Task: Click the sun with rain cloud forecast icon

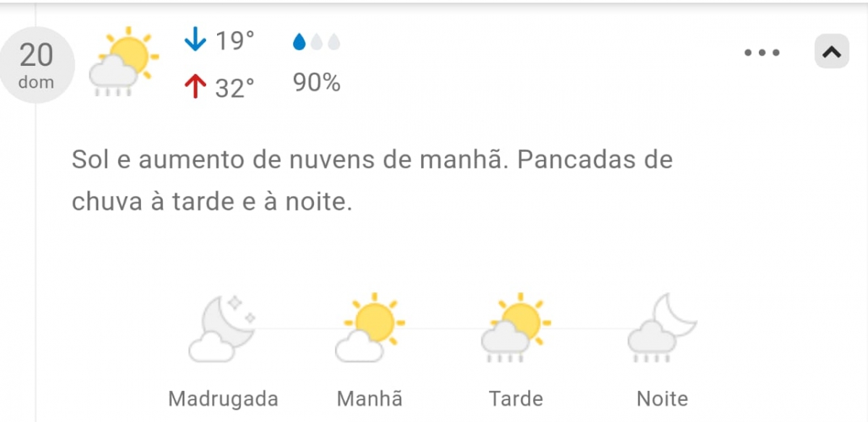Action: coord(123,62)
